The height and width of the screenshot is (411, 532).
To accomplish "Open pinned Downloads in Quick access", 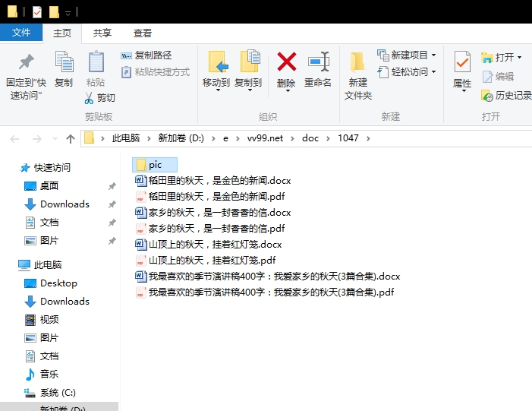I will (x=57, y=204).
